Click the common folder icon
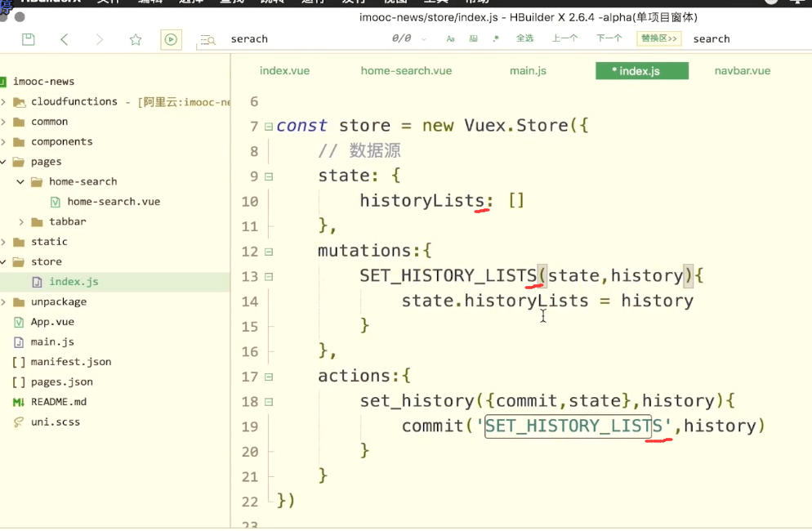 (19, 122)
